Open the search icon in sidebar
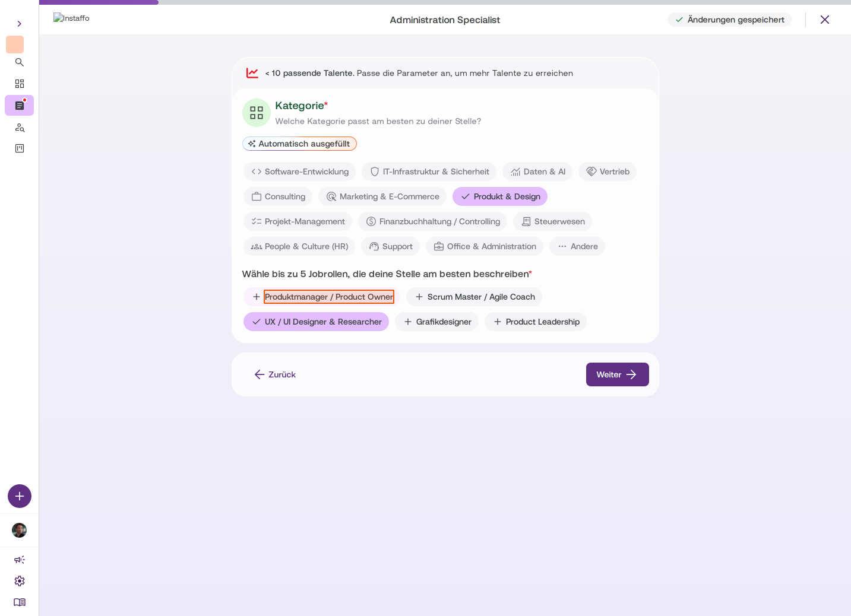This screenshot has height=616, width=851. coord(19,62)
